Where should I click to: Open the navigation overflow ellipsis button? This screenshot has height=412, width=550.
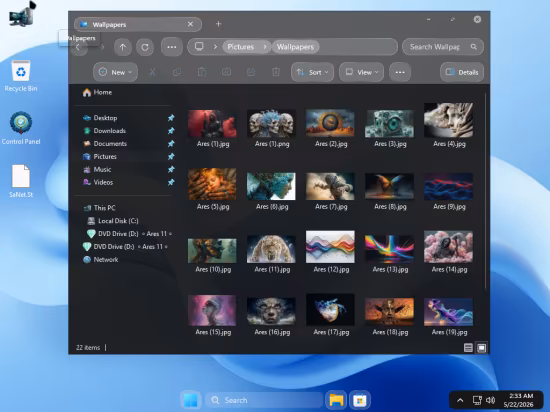click(x=172, y=47)
